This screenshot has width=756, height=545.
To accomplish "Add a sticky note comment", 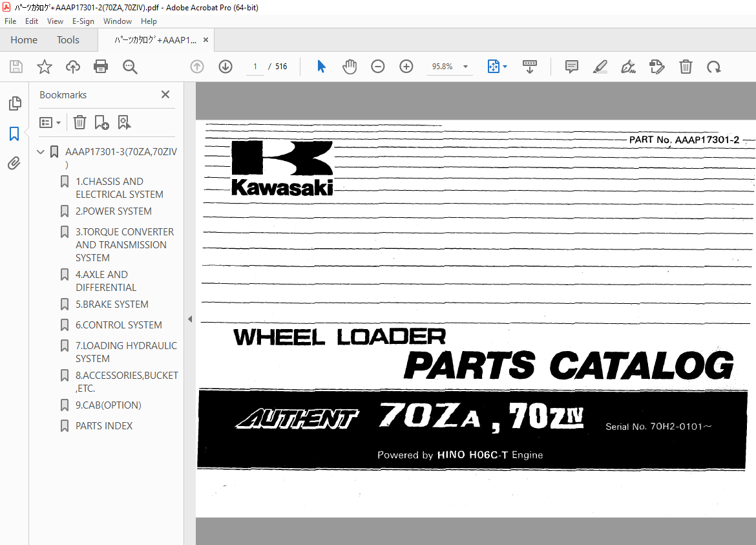I will [x=571, y=67].
